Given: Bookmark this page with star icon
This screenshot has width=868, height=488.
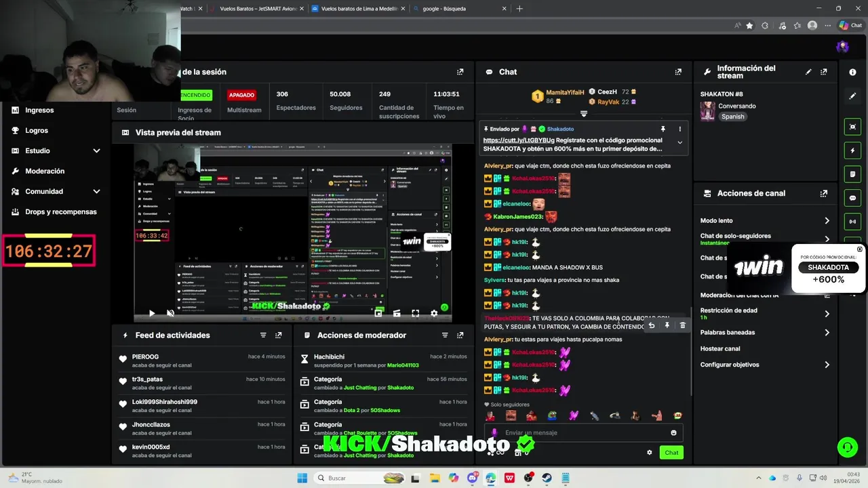Looking at the screenshot, I should click(x=749, y=26).
